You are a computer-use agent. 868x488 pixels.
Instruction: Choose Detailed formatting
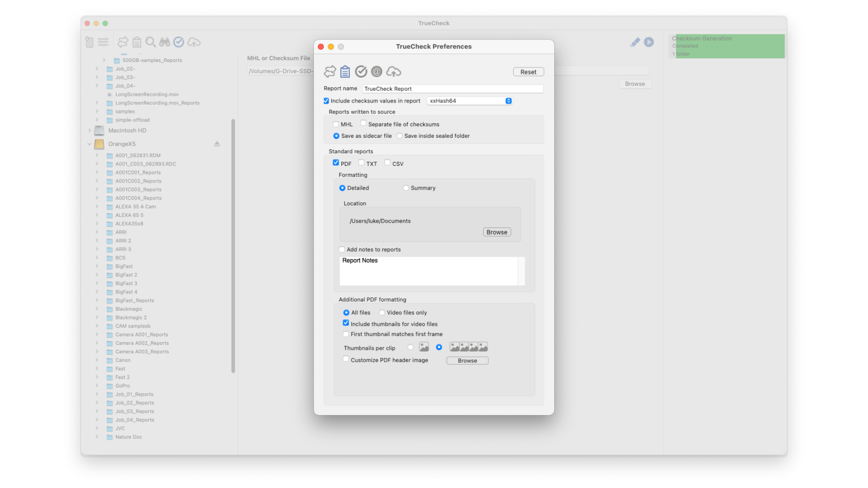click(x=342, y=188)
